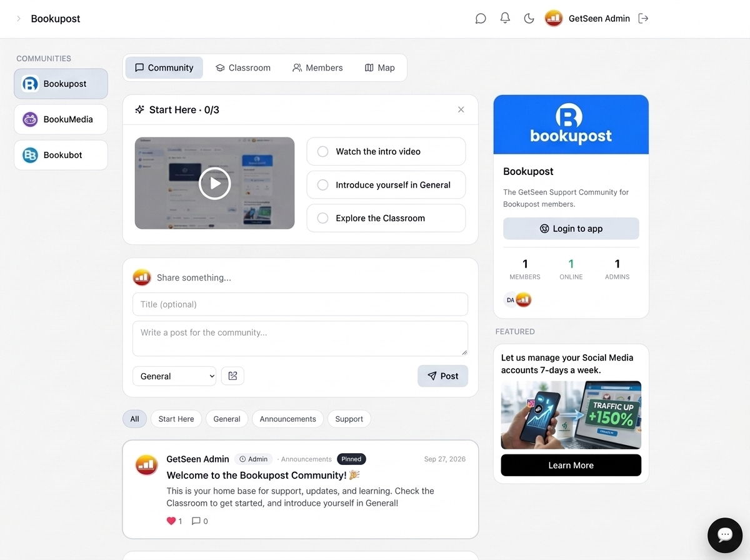
Task: Click the avatar beside Share something
Action: (142, 277)
